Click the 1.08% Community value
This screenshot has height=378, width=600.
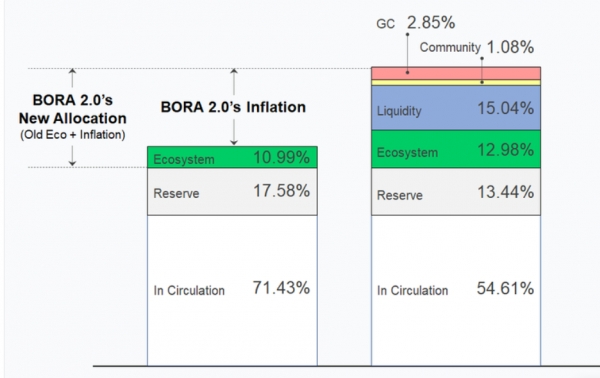(510, 47)
